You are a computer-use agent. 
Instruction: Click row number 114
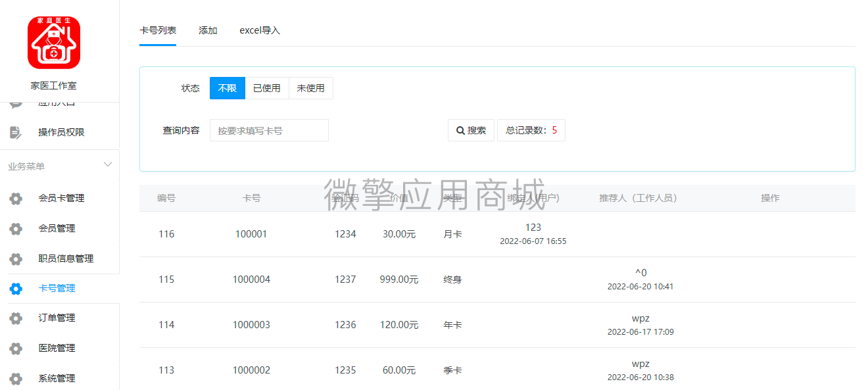(166, 325)
